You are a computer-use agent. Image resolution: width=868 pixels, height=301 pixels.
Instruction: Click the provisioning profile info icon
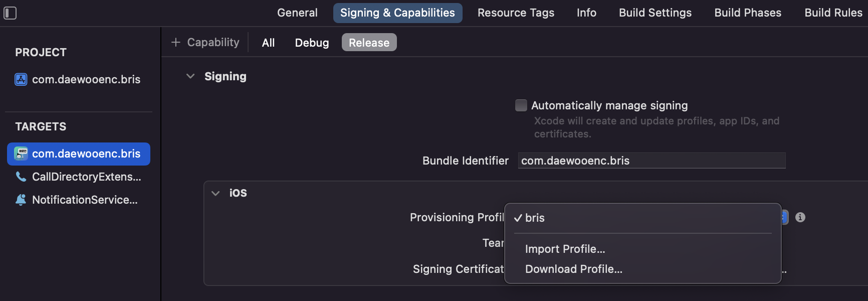point(800,217)
